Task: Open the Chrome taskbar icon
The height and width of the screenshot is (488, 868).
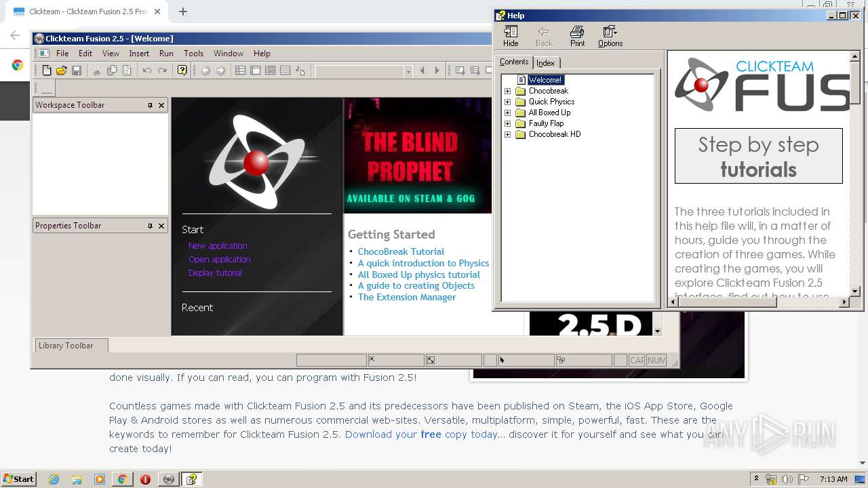Action: [x=122, y=479]
